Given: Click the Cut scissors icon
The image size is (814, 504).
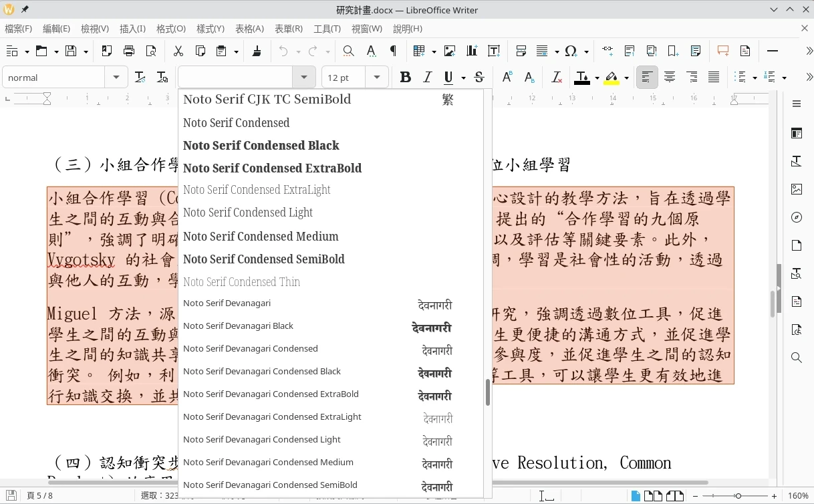Looking at the screenshot, I should coord(178,51).
